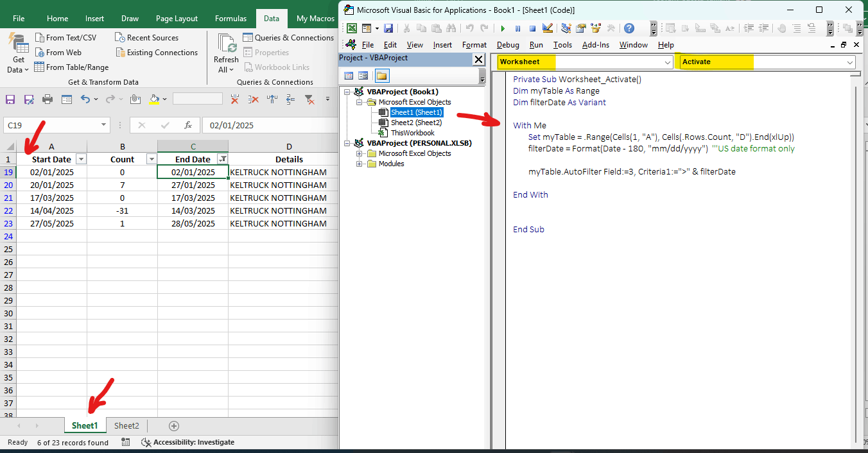
Task: Collapse the VBAProject (Book1) tree node
Action: tap(348, 92)
